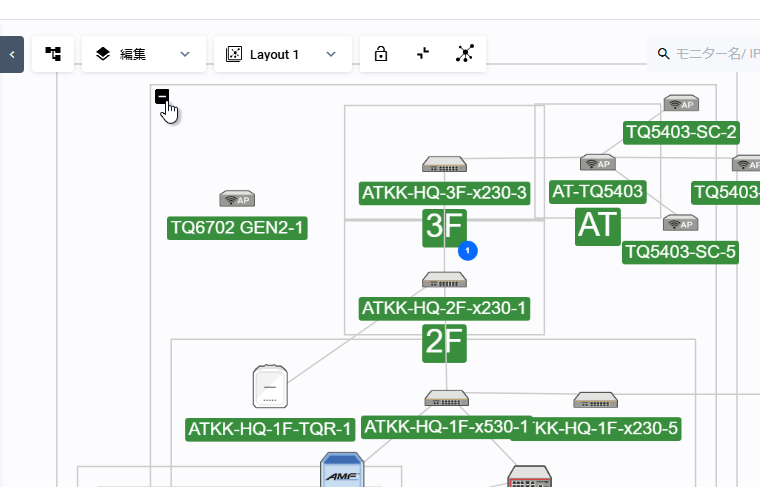Click the AT-TQ5403 label
The width and height of the screenshot is (760, 487).
[598, 192]
